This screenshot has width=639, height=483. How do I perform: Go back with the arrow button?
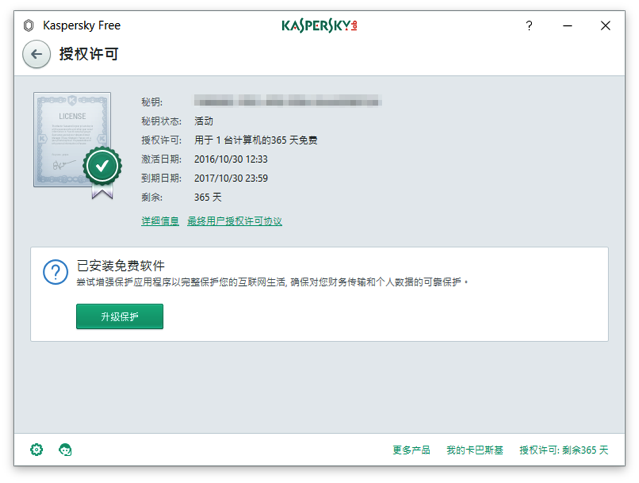point(37,54)
